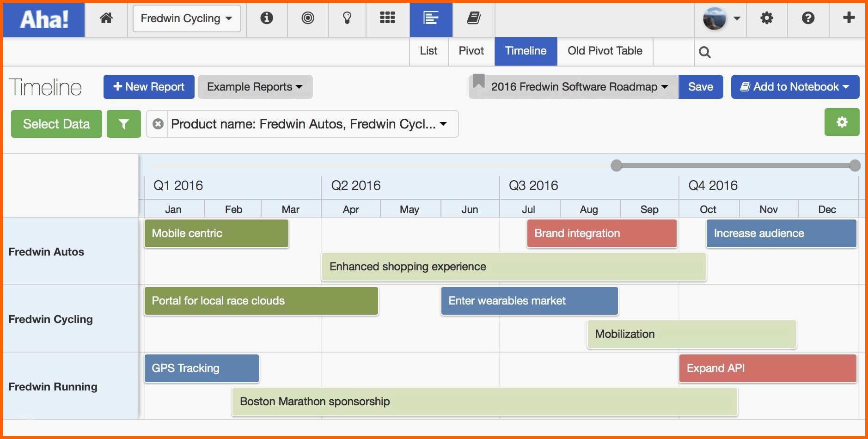The image size is (868, 439).
Task: Select the Portal for local race clouds bar
Action: 262,301
